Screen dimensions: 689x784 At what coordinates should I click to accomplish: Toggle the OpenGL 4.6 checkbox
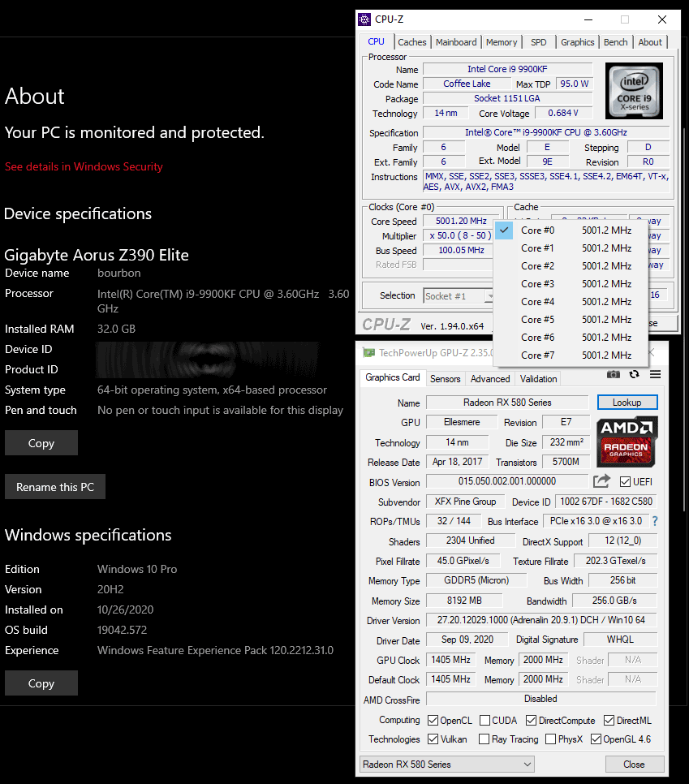tap(596, 739)
